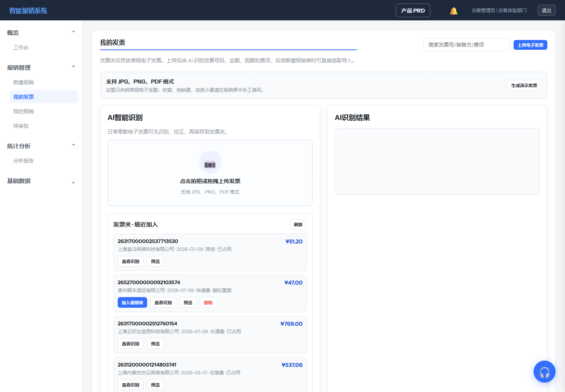Click 退出 to log out
This screenshot has width=565, height=392.
[x=547, y=11]
